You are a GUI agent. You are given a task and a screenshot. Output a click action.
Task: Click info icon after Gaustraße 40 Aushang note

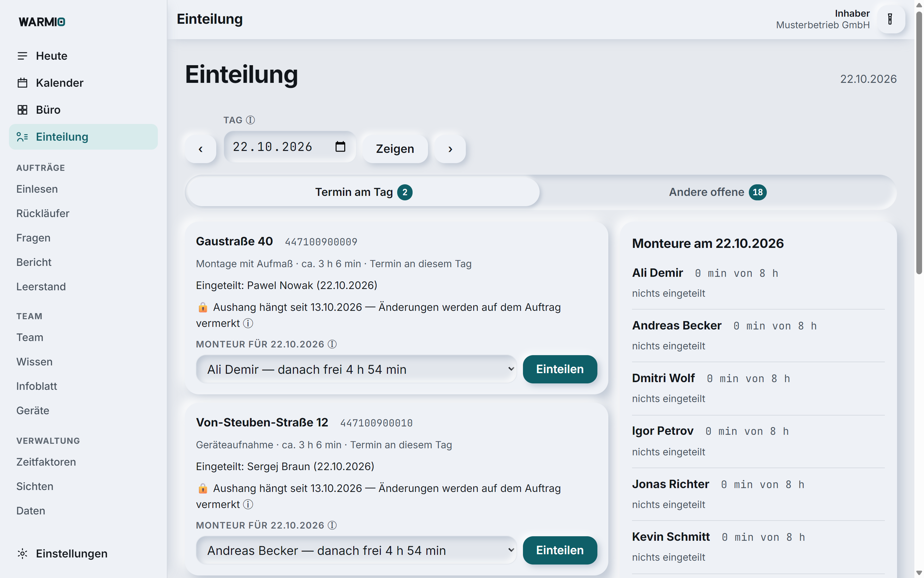tap(248, 323)
